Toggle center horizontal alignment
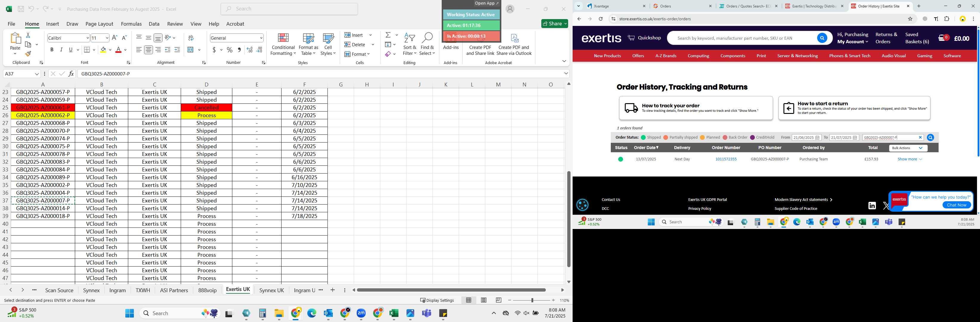The height and width of the screenshot is (322, 980). coord(148,50)
